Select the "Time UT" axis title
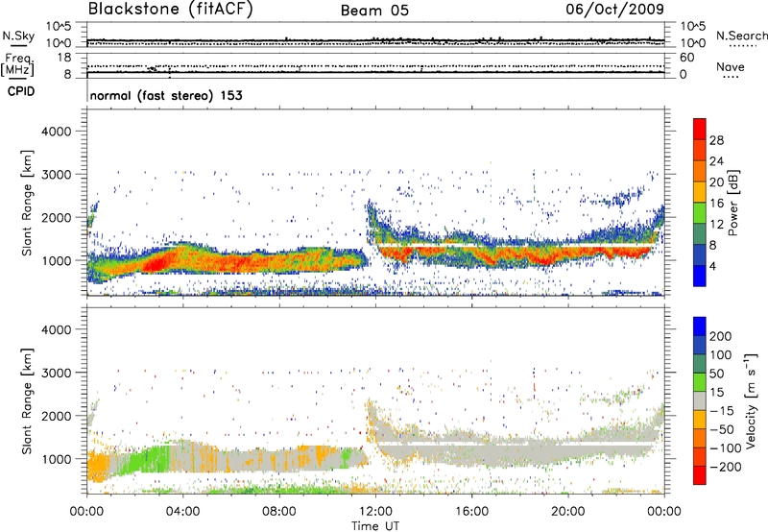The height and width of the screenshot is (532, 768). (x=375, y=526)
